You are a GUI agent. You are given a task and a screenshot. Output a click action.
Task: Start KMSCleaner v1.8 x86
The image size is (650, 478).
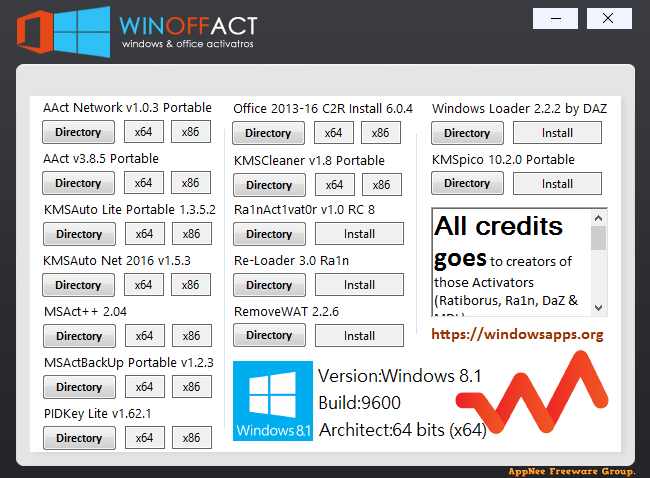pos(382,184)
